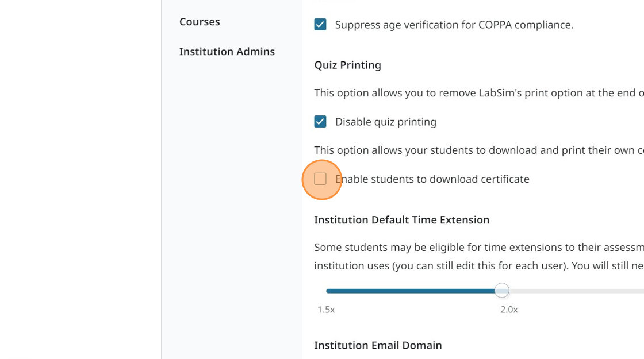The width and height of the screenshot is (644, 359).
Task: Select Institution Admins from the sidebar
Action: click(x=227, y=51)
